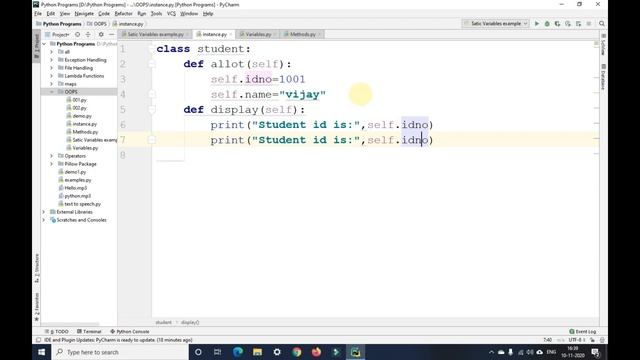Click the Windows Start button
The image size is (640, 360).
click(42, 352)
